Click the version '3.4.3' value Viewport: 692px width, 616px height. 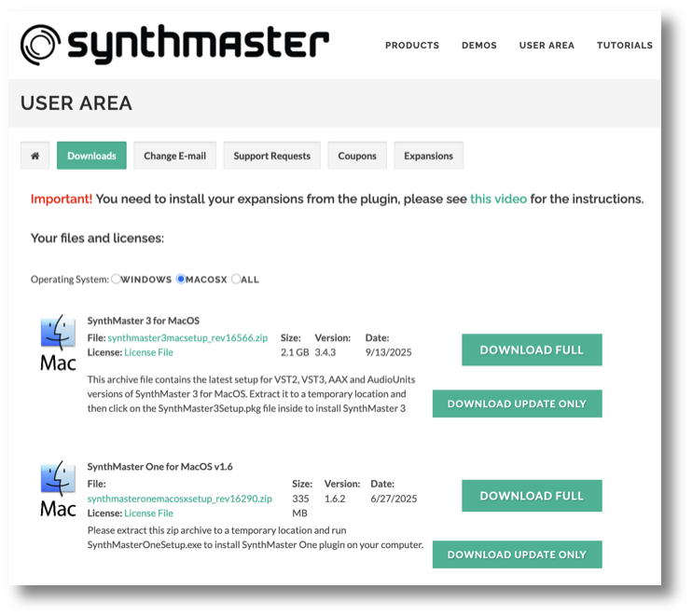pyautogui.click(x=325, y=352)
